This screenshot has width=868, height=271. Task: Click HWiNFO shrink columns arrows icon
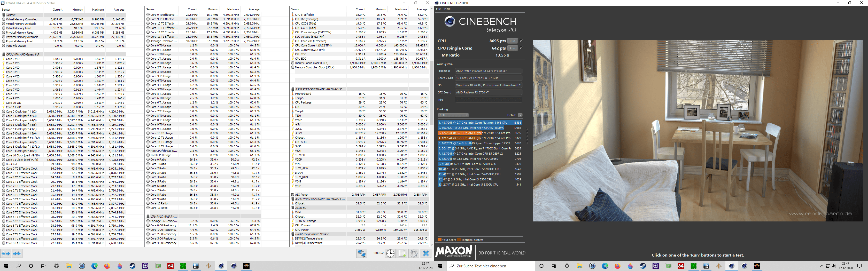17,253
